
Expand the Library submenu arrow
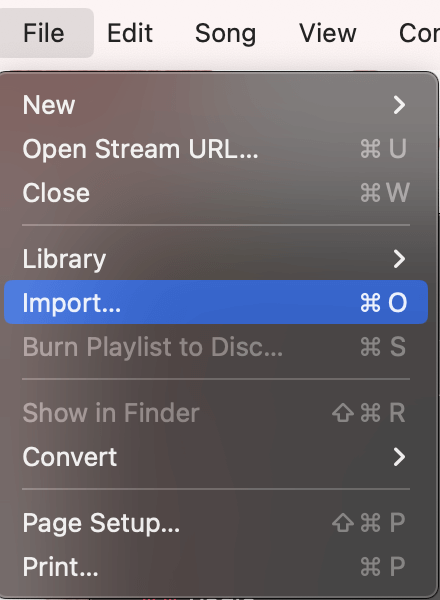(399, 259)
